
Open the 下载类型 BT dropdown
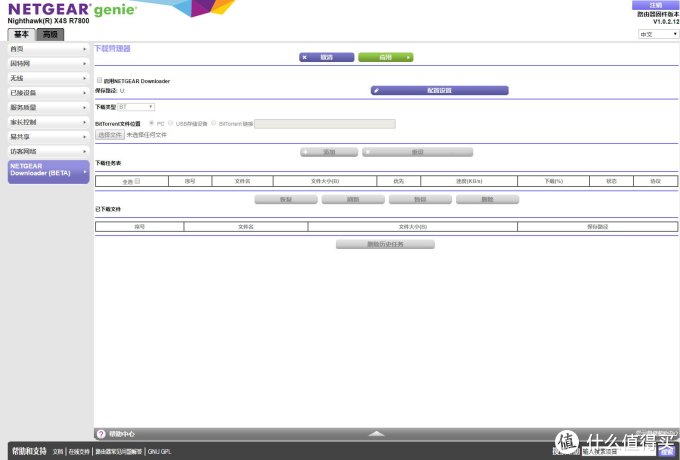[x=136, y=106]
